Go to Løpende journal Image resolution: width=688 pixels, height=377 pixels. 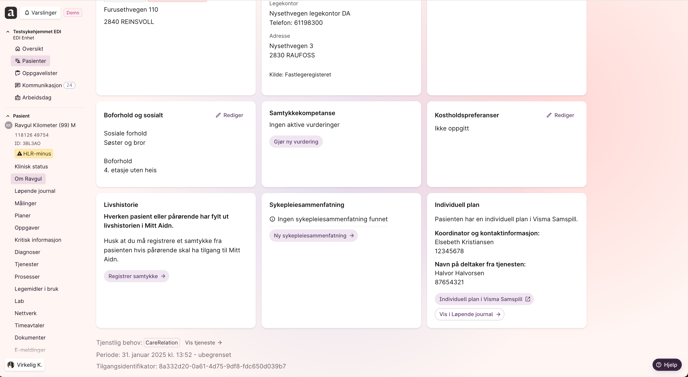coord(35,191)
